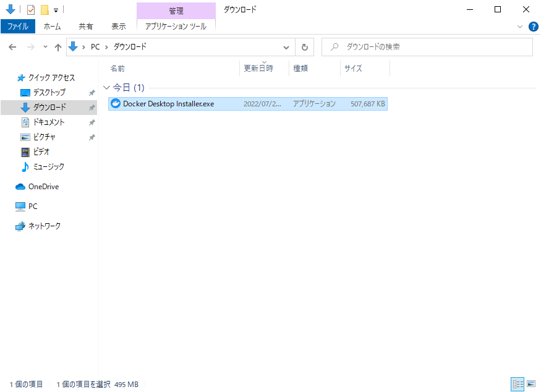The image size is (541, 392).
Task: Click the ダウンロードの検索 search box
Action: (427, 47)
